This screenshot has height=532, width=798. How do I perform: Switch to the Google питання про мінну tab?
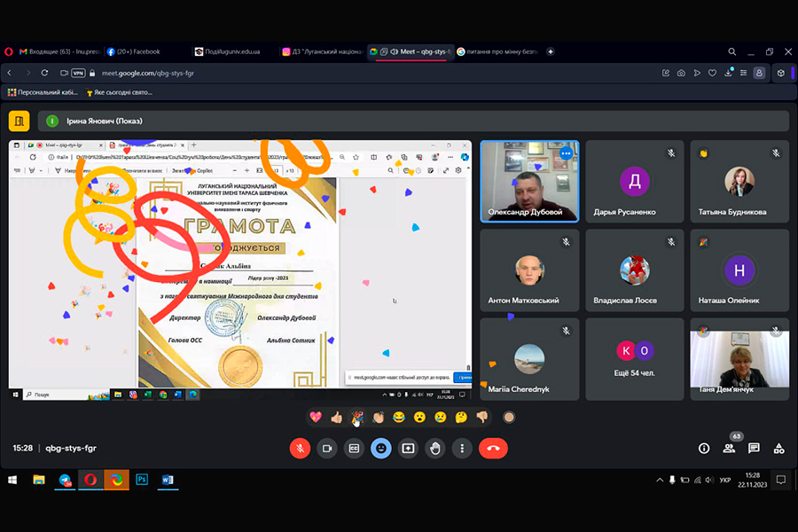[497, 51]
